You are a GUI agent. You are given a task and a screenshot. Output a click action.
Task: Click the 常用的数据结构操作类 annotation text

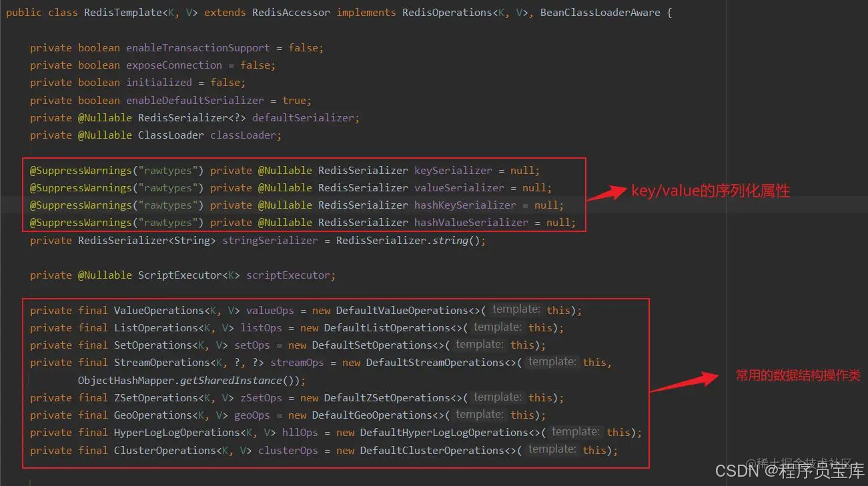797,375
